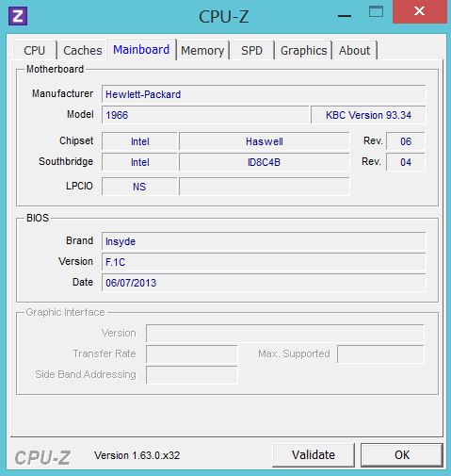Image resolution: width=451 pixels, height=476 pixels.
Task: Show the About tab
Action: pyautogui.click(x=355, y=51)
